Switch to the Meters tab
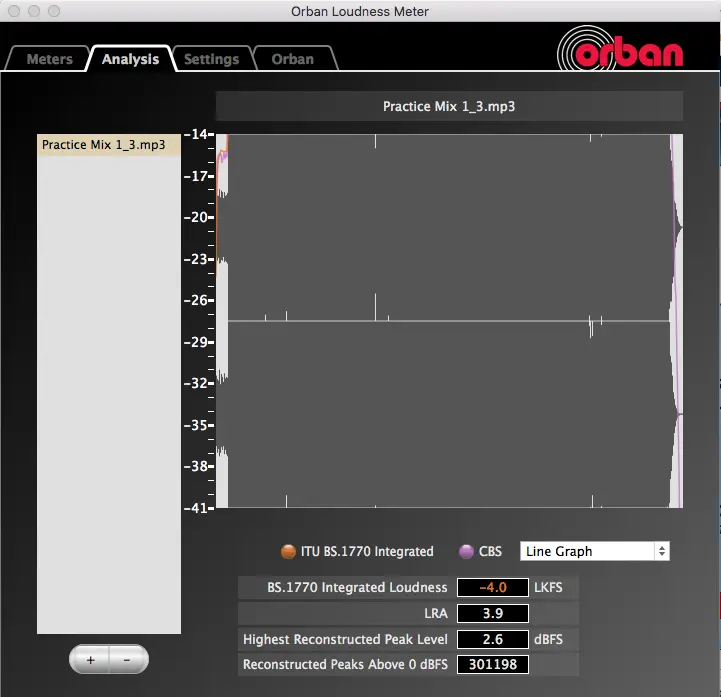Image resolution: width=721 pixels, height=697 pixels. [x=49, y=59]
